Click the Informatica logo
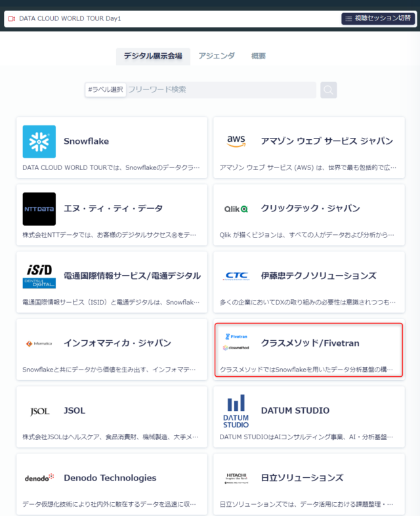Screen dimensions: 420x516 (x=39, y=343)
